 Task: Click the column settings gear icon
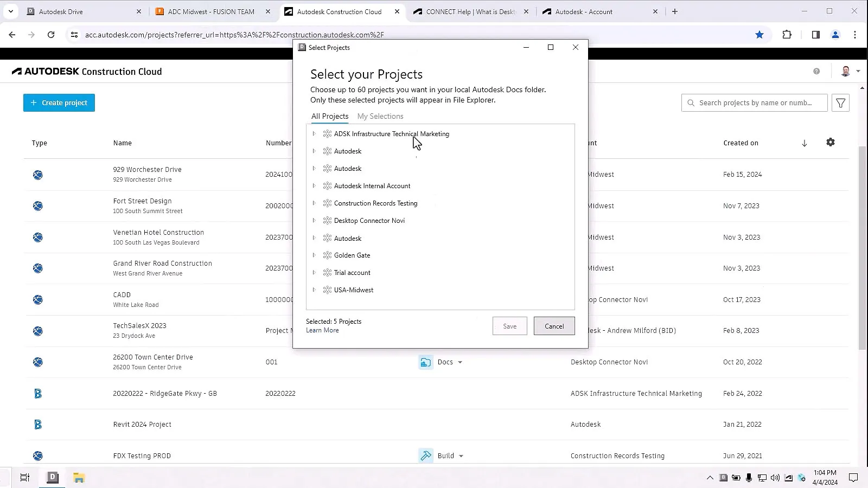tap(830, 142)
